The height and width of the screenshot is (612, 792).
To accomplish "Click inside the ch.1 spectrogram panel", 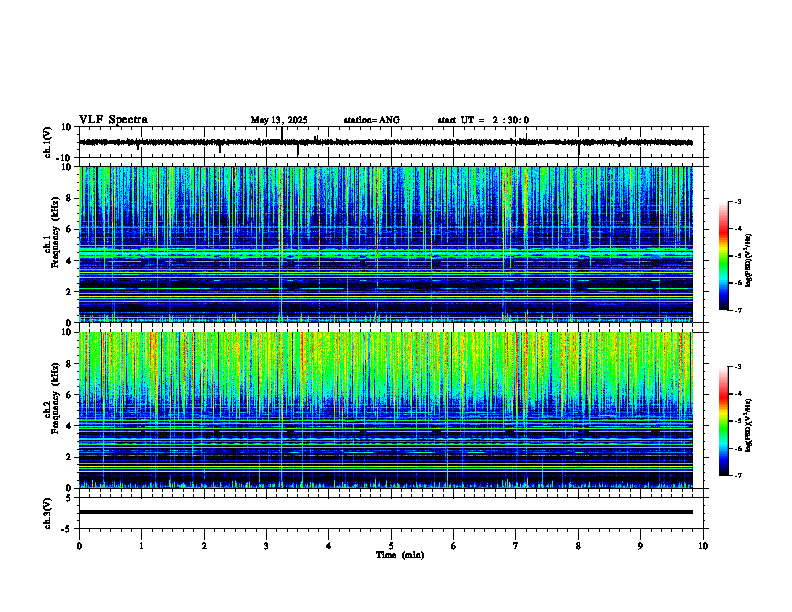I will [x=386, y=244].
